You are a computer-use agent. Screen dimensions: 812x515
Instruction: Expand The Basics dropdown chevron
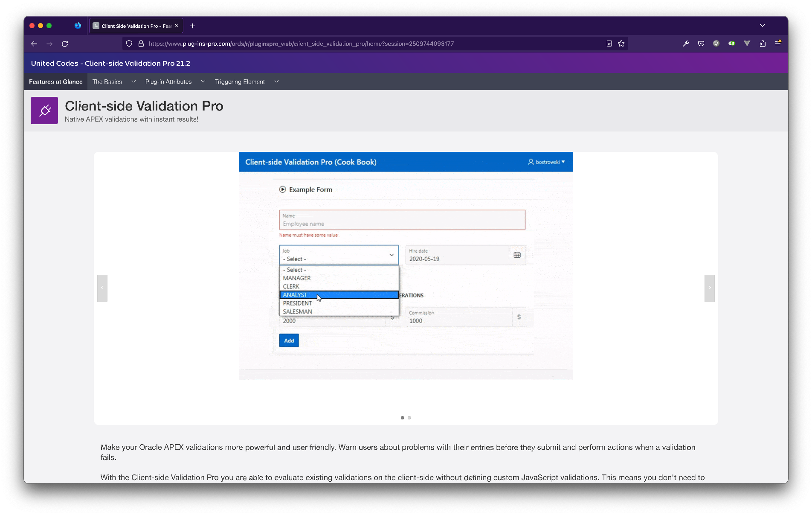pyautogui.click(x=133, y=81)
